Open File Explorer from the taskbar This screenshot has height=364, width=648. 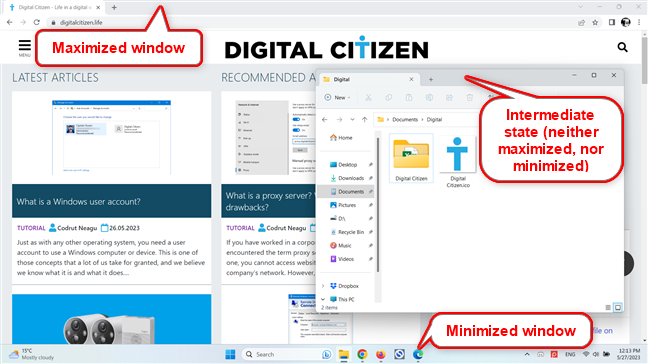coord(344,354)
